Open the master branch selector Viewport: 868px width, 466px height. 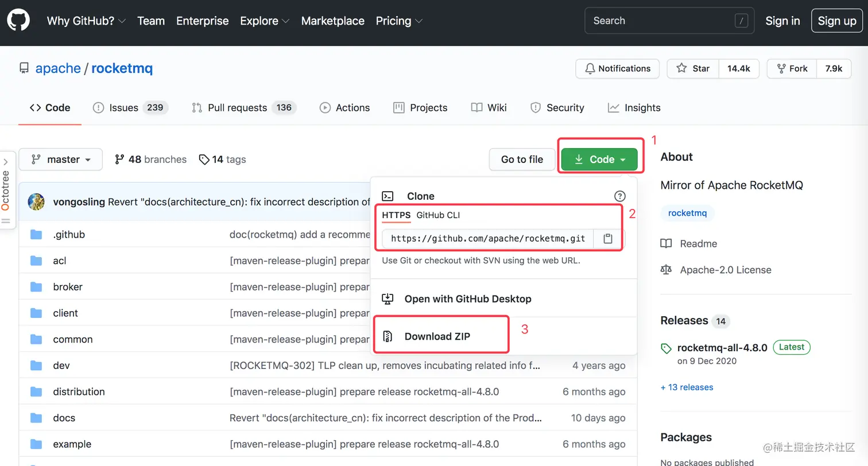coord(61,159)
